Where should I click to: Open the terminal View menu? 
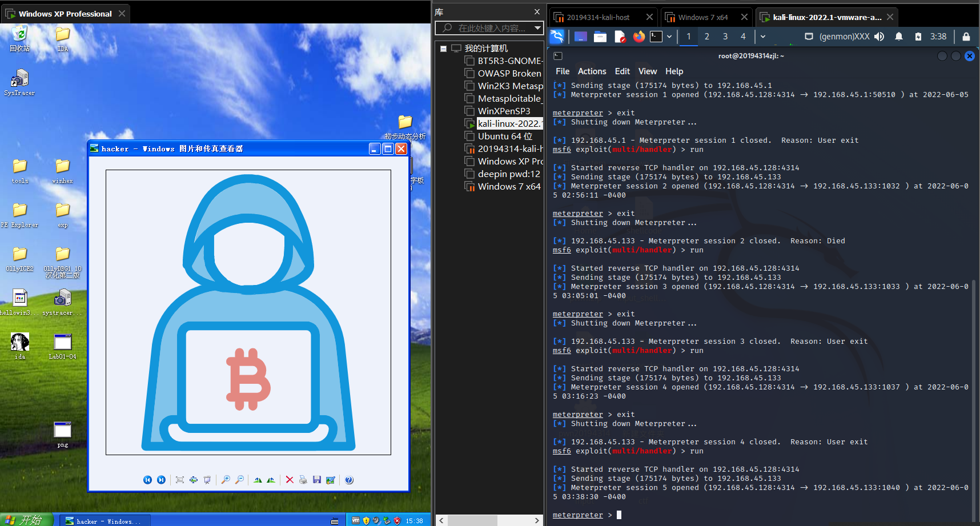pyautogui.click(x=648, y=71)
